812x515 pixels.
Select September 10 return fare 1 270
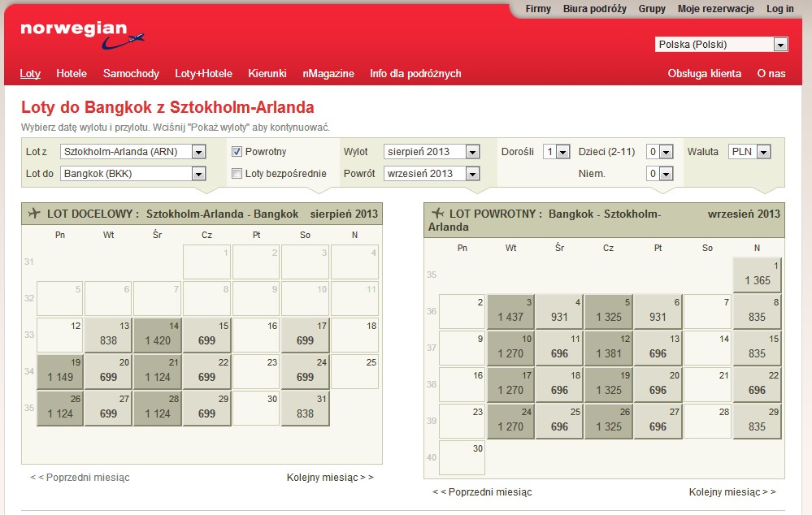(510, 348)
